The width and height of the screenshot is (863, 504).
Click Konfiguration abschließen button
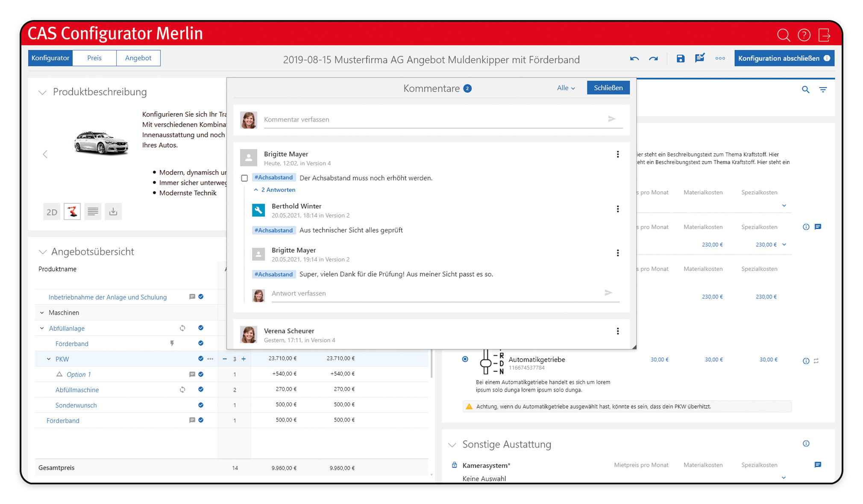(x=784, y=58)
